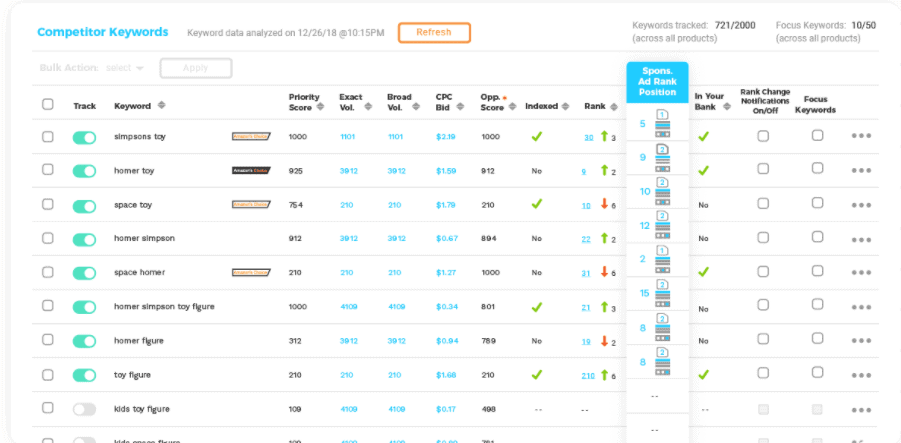Open rank link 210 for toy figure
The width and height of the screenshot is (901, 443).
pyautogui.click(x=588, y=376)
